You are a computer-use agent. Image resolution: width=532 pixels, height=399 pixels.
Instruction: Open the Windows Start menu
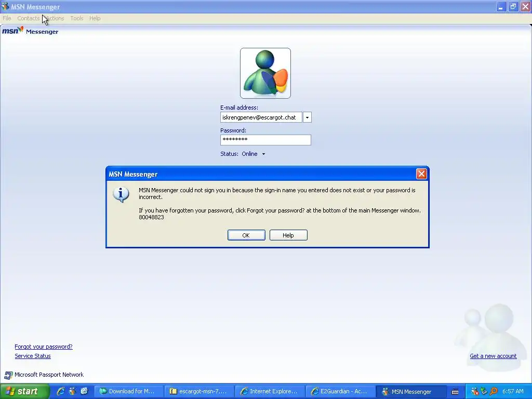click(24, 392)
